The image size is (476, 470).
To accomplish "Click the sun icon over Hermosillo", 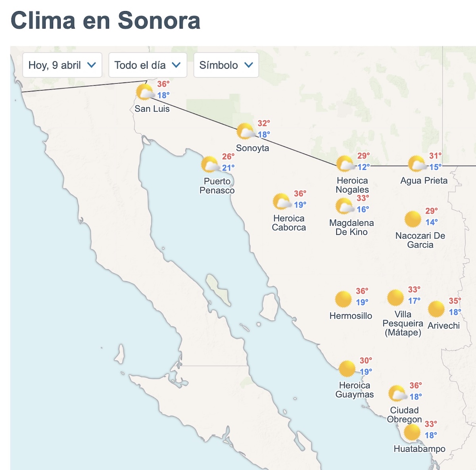I will point(343,299).
